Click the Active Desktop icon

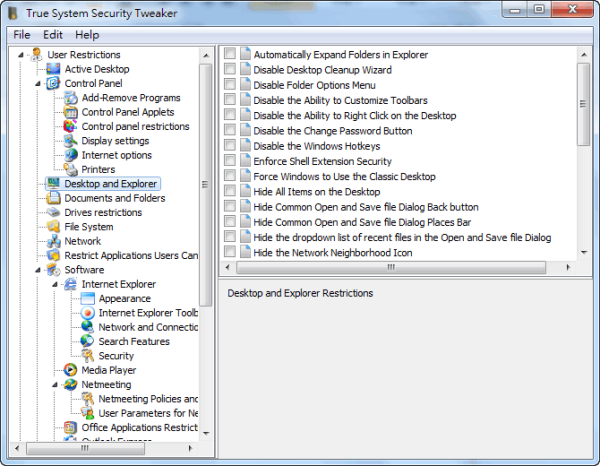[53, 69]
